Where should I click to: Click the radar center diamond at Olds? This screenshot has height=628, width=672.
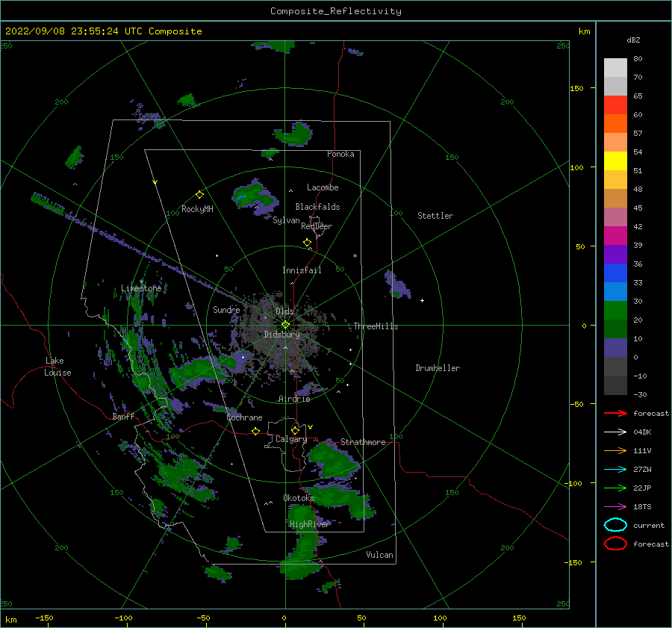(x=285, y=325)
